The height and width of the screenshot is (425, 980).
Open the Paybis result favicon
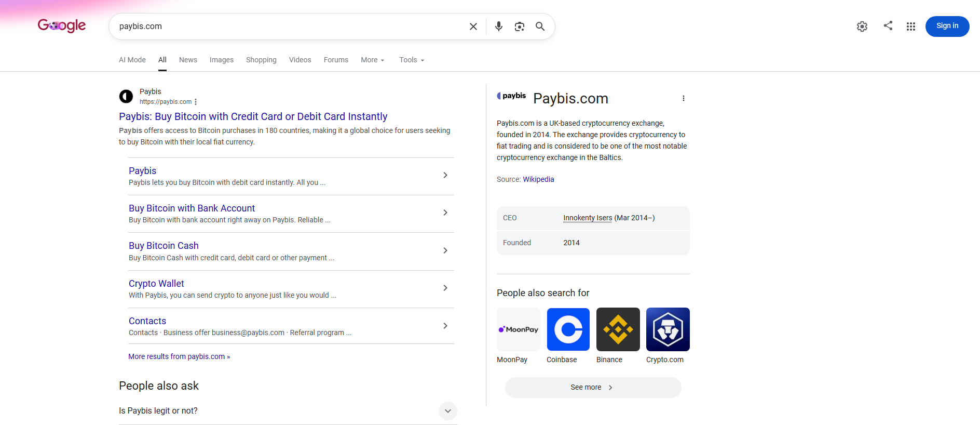pos(126,96)
